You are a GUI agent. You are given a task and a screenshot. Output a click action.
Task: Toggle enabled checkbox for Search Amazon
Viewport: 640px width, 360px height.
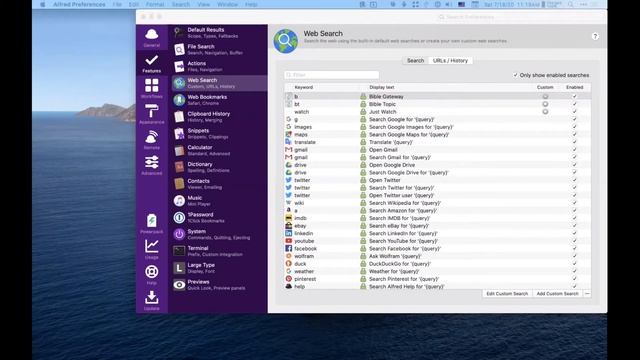[x=574, y=210]
